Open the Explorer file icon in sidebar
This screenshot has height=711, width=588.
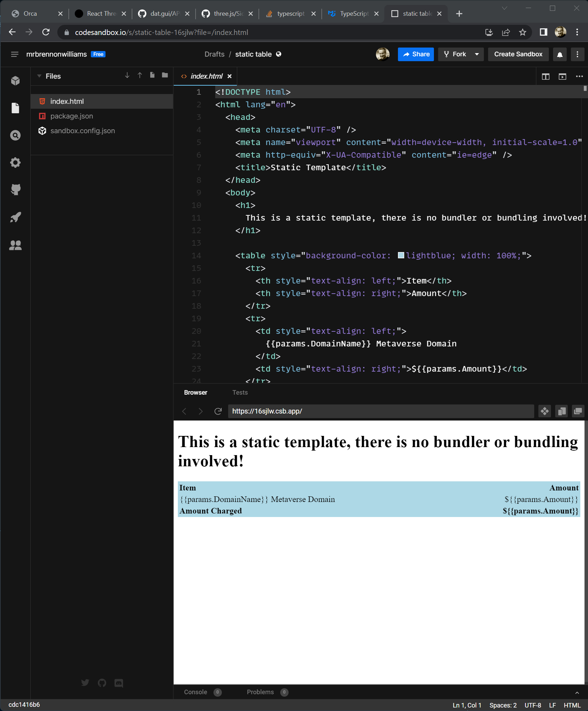tap(15, 108)
